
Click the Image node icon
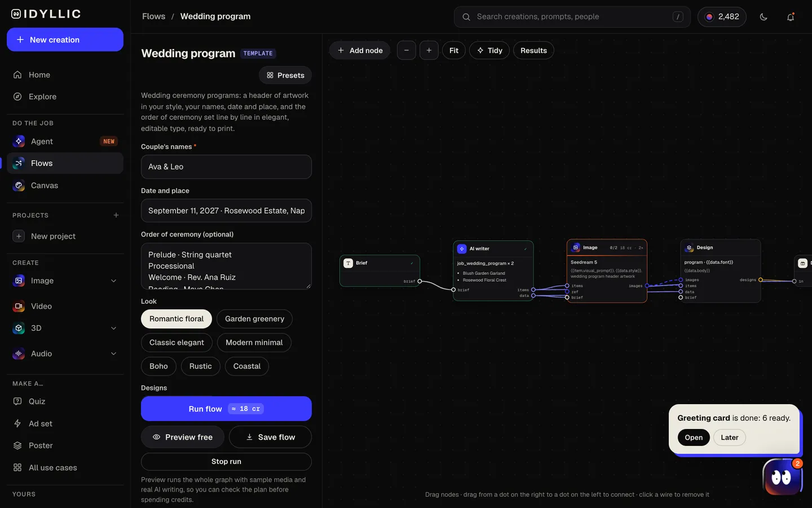tap(576, 247)
